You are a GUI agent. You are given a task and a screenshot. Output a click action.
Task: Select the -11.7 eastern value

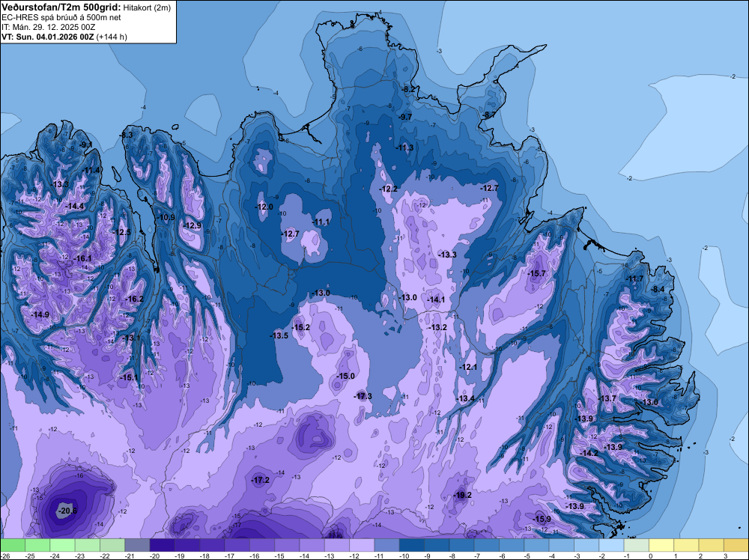click(x=634, y=279)
